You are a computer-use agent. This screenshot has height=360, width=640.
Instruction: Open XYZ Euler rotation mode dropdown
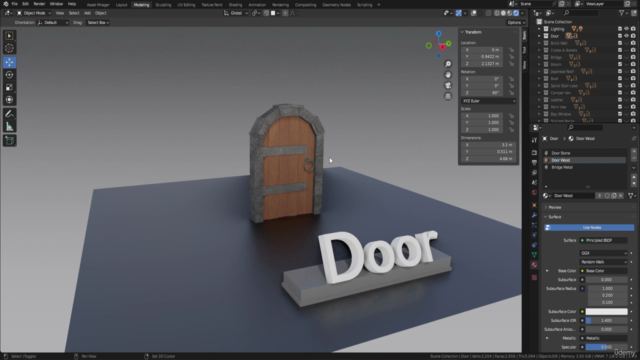coord(489,101)
